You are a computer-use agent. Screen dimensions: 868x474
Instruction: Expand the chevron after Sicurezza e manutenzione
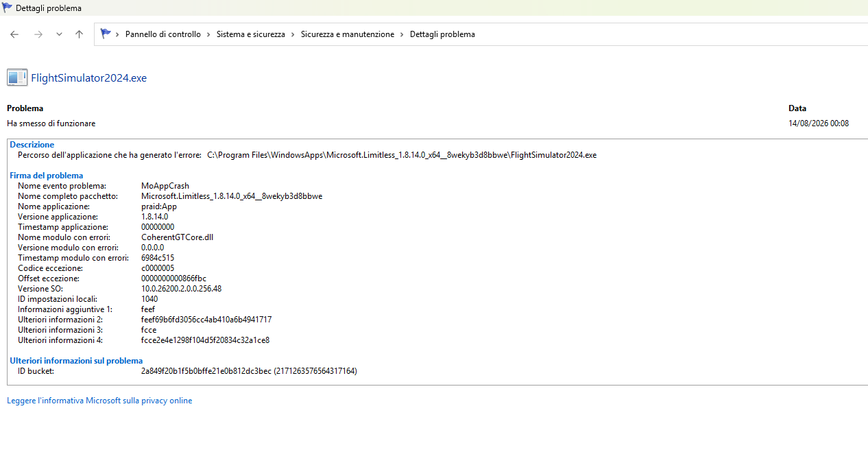402,34
